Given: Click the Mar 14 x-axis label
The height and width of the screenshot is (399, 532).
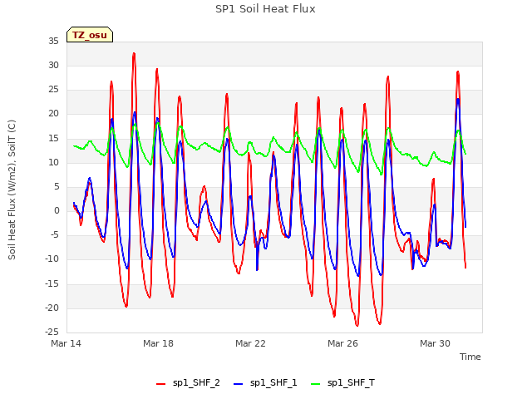Looking at the screenshot, I should point(66,343).
